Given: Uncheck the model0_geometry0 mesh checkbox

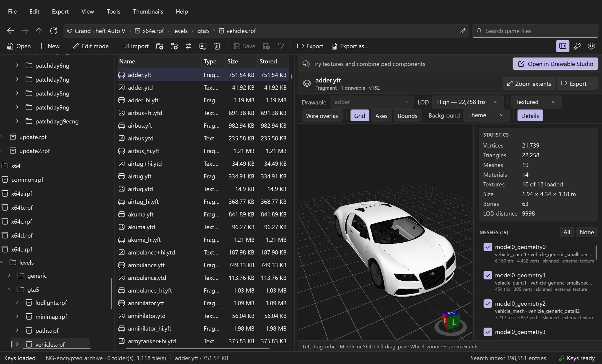Looking at the screenshot, I should point(487,247).
